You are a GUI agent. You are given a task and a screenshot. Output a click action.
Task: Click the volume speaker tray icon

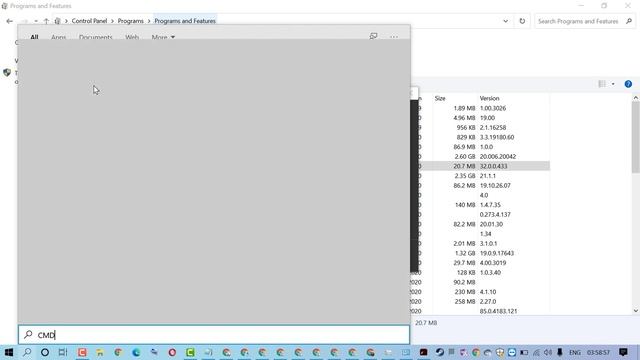pyautogui.click(x=548, y=352)
